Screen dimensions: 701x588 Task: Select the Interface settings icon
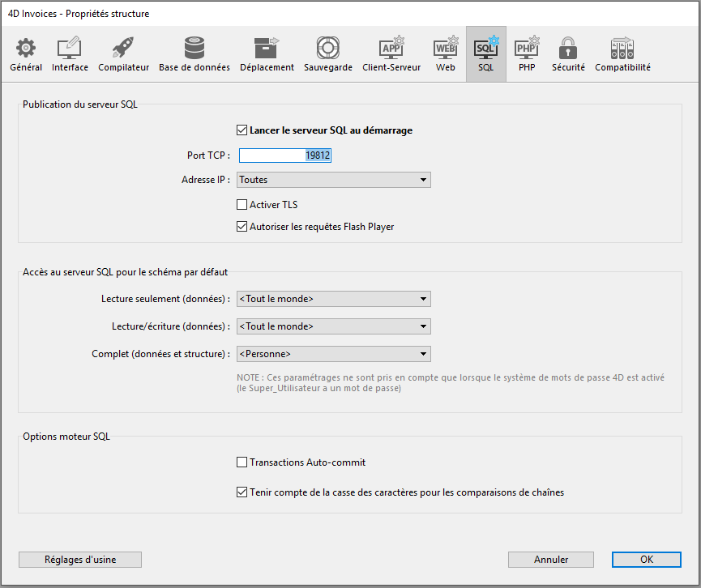70,49
